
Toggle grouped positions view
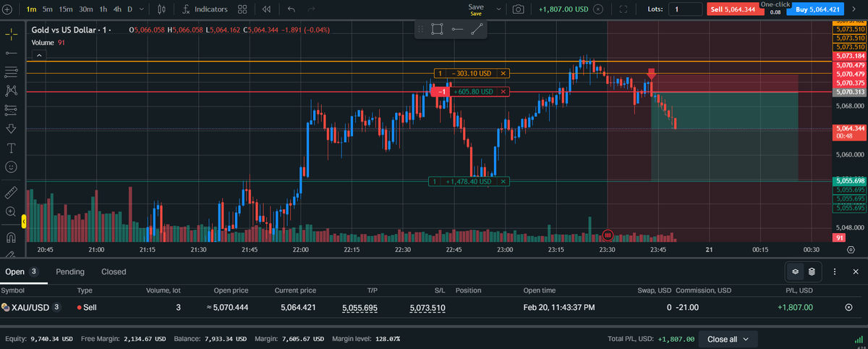tap(794, 272)
